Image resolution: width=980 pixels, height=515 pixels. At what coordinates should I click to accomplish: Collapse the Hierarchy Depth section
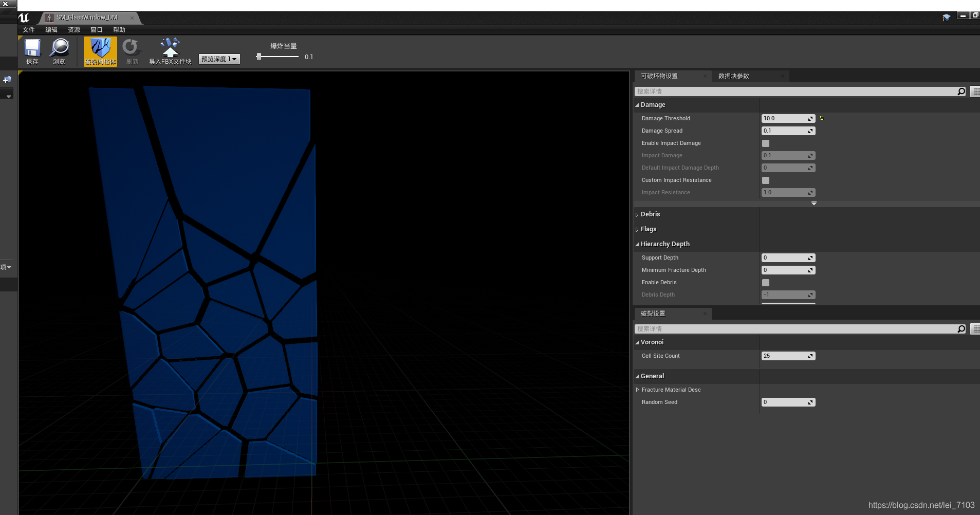637,244
